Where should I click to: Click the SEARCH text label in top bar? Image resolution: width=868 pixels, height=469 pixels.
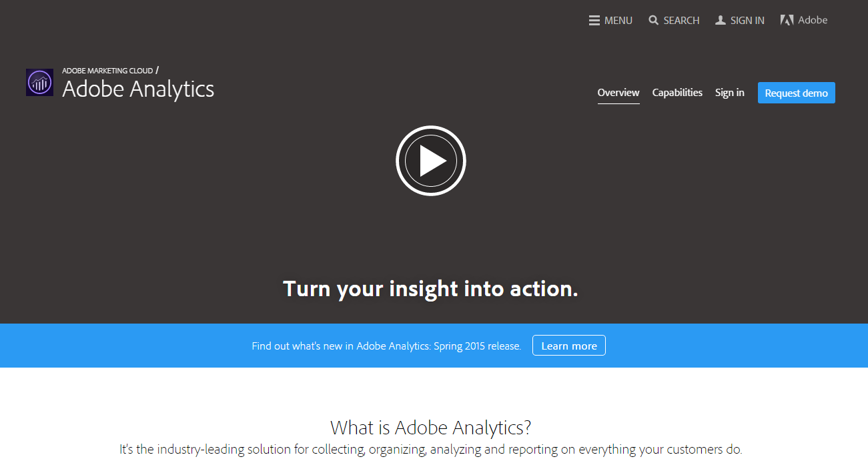(681, 21)
